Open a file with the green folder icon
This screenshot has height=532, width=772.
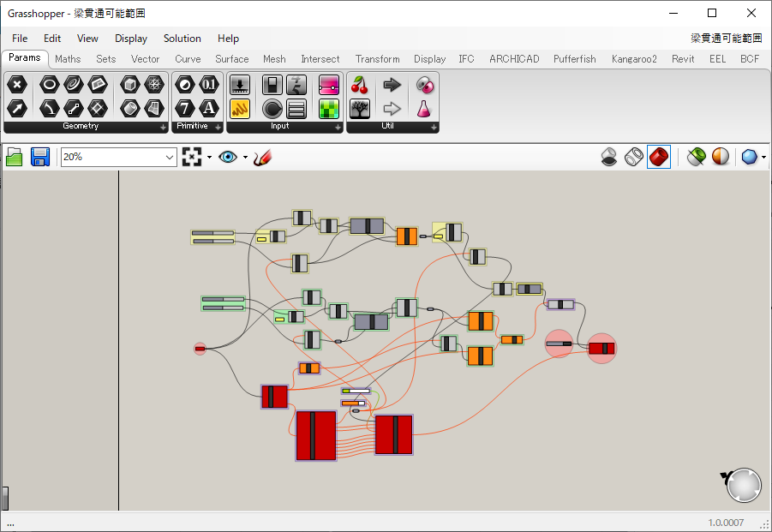click(x=15, y=157)
